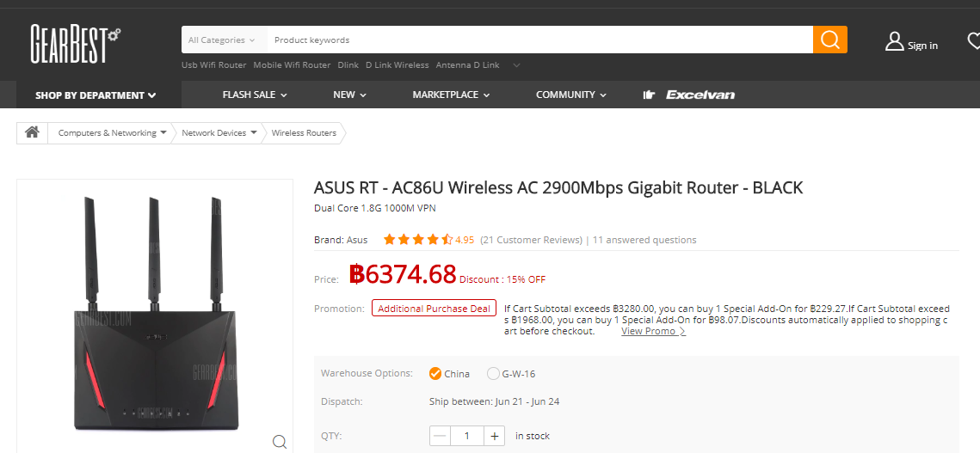Screen dimensions: 980x453
Task: Decrease quantity with minus button
Action: click(x=440, y=436)
